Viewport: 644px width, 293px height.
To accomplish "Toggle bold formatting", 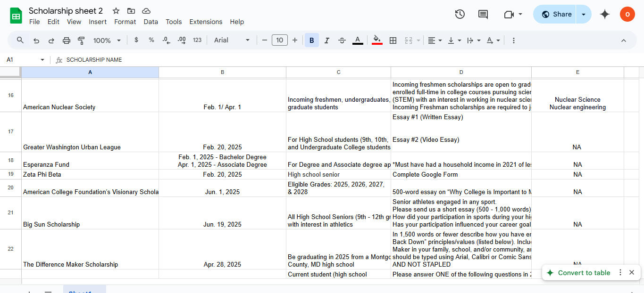I will 311,41.
